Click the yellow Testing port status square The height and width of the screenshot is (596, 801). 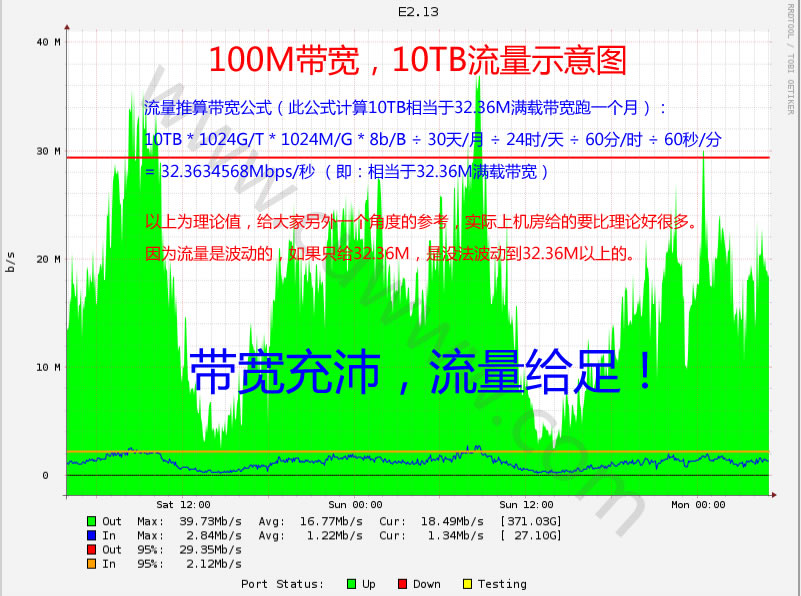click(x=467, y=584)
